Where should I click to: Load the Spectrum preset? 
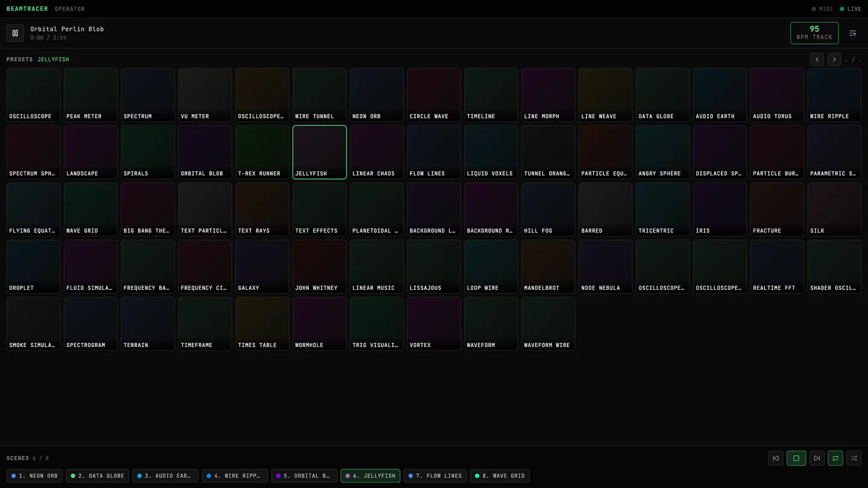pyautogui.click(x=148, y=95)
